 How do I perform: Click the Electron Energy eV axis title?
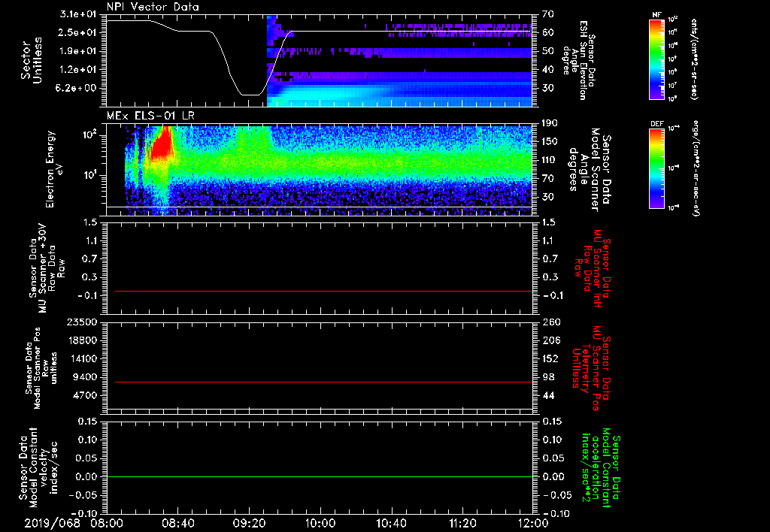(x=56, y=169)
